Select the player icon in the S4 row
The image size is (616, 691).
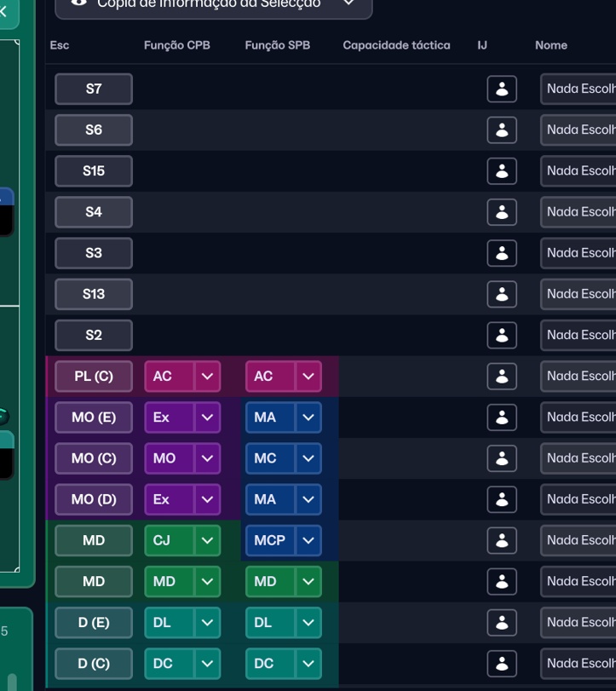point(502,212)
